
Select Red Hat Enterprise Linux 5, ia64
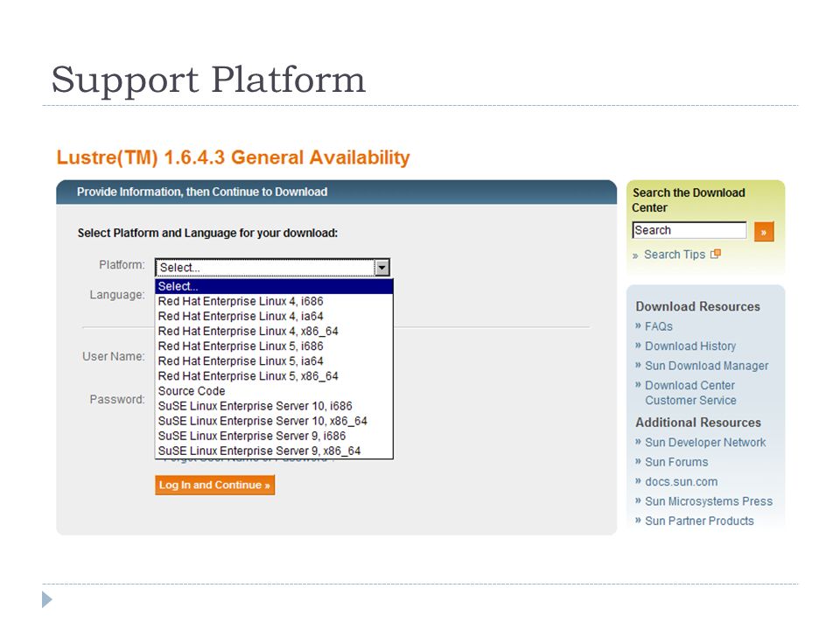coord(274,361)
